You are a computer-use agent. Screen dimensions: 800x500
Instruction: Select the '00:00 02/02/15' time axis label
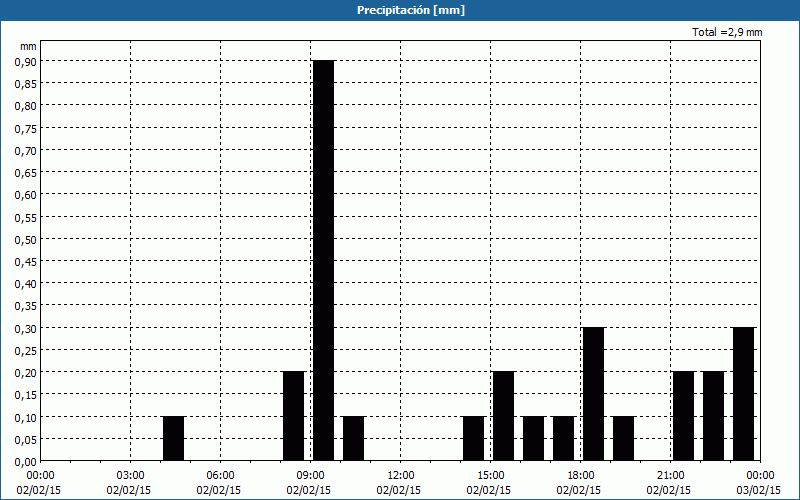[x=39, y=483]
